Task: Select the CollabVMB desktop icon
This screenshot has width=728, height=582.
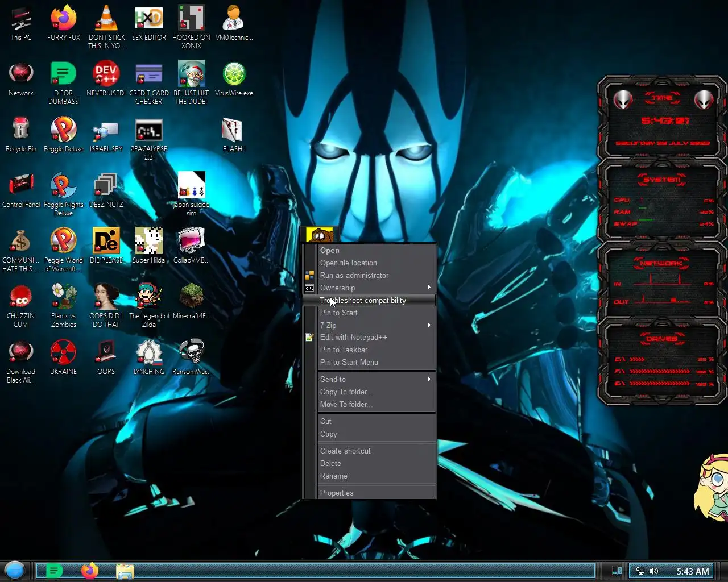Action: point(191,246)
